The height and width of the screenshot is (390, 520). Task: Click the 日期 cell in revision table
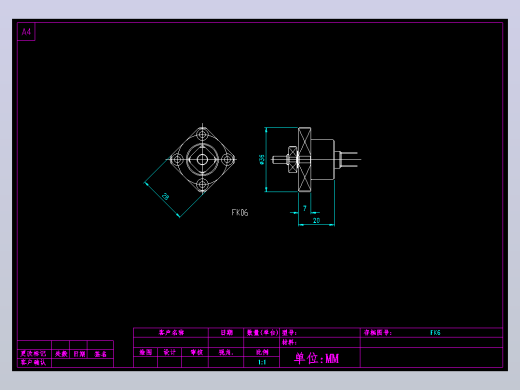79,354
